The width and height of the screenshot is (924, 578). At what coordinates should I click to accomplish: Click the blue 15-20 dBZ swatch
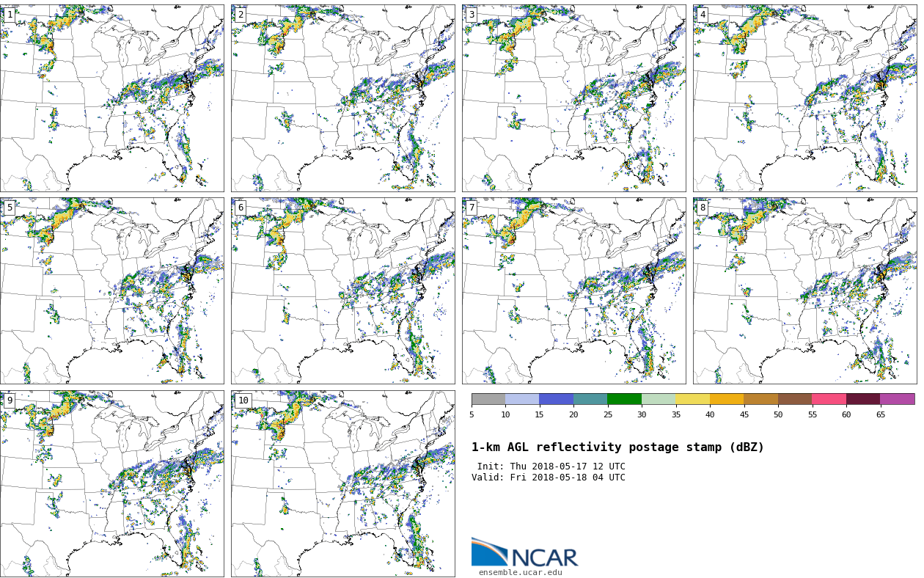tap(556, 399)
